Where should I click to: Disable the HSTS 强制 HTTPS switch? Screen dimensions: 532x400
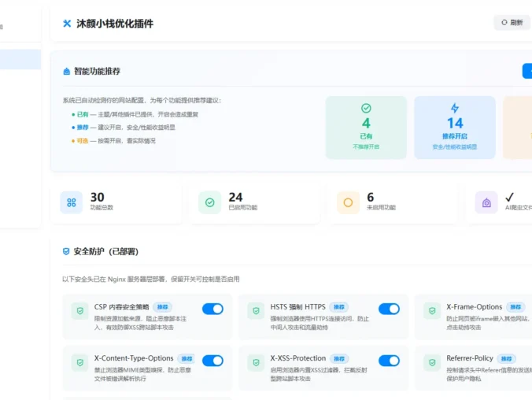(389, 309)
